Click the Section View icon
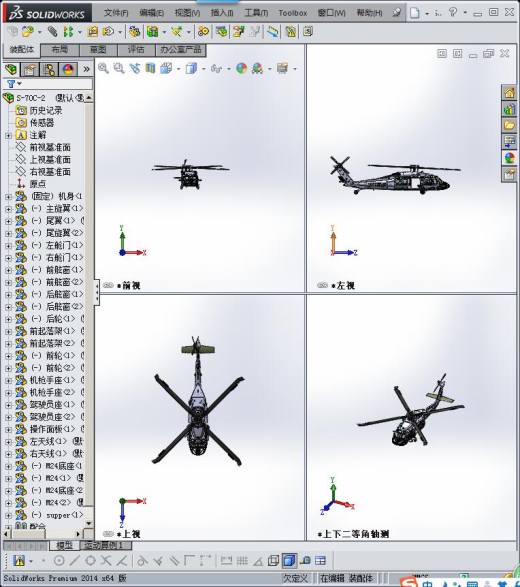The width and height of the screenshot is (520, 587). pyautogui.click(x=150, y=68)
